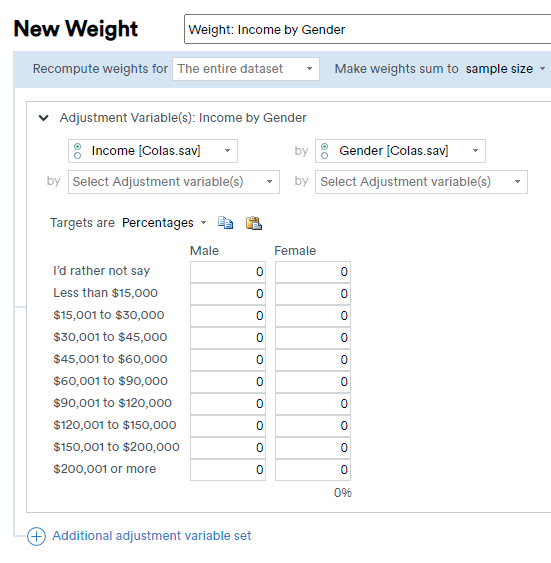The height and width of the screenshot is (563, 551).
Task: Open the Targets are Percentages dropdown
Action: (x=164, y=223)
